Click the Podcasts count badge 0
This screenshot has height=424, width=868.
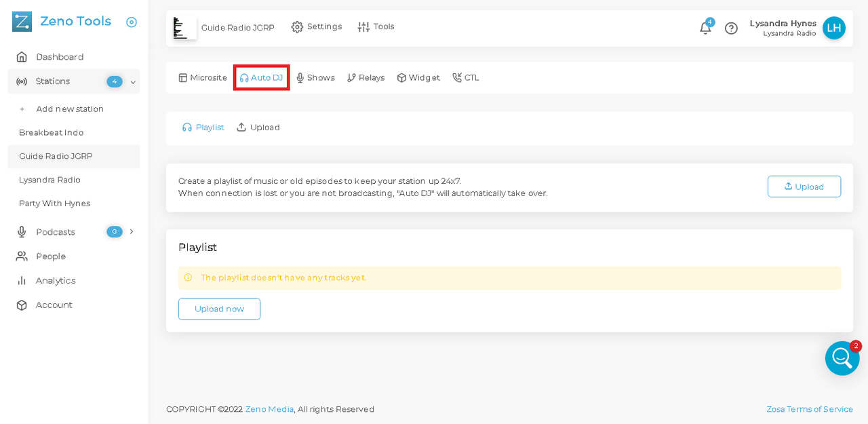(114, 232)
